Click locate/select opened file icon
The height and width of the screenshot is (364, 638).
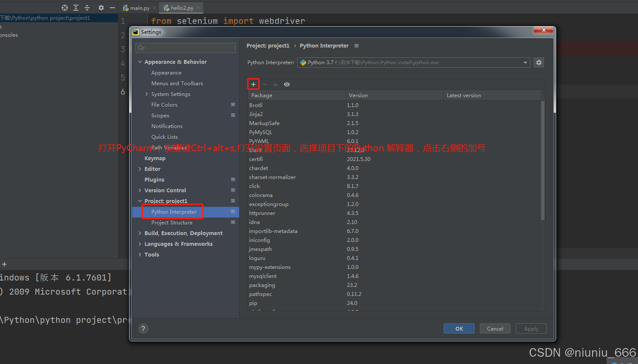(x=65, y=8)
